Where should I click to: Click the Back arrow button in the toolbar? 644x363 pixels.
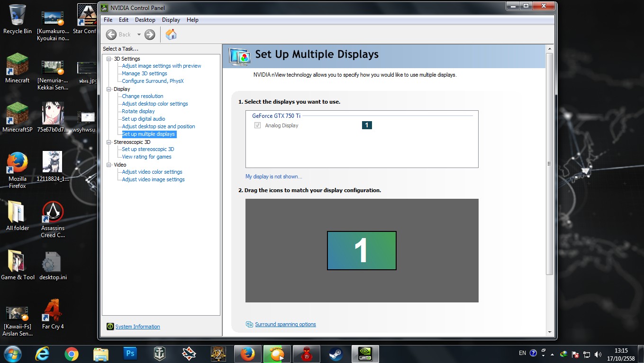click(x=111, y=35)
